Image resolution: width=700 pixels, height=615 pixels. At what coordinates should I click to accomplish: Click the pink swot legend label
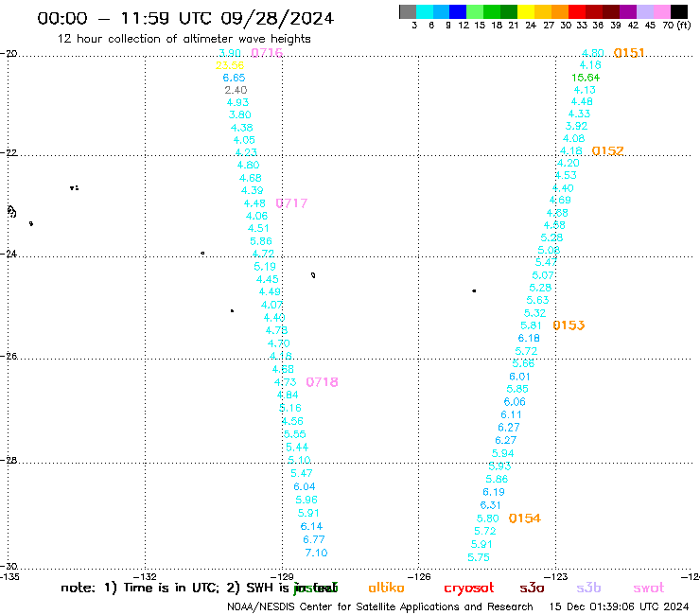pos(649,589)
